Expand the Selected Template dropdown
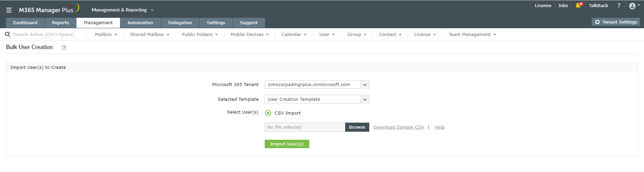 click(x=365, y=99)
